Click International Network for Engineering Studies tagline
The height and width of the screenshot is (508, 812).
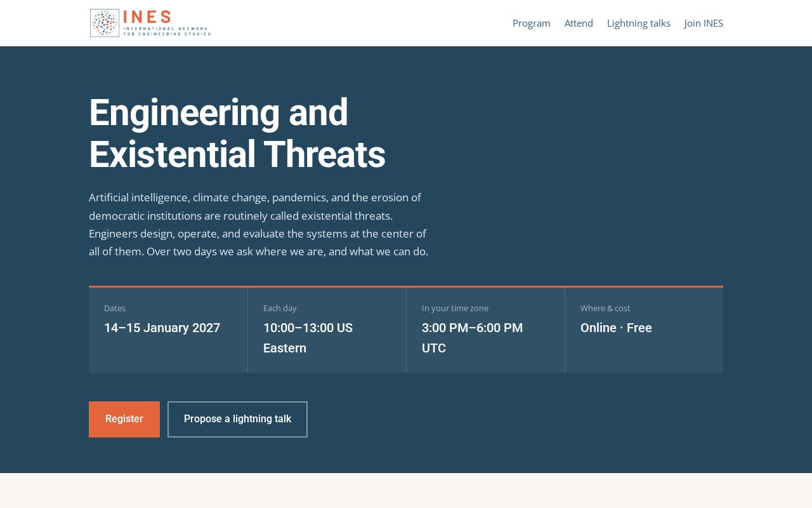point(167,31)
